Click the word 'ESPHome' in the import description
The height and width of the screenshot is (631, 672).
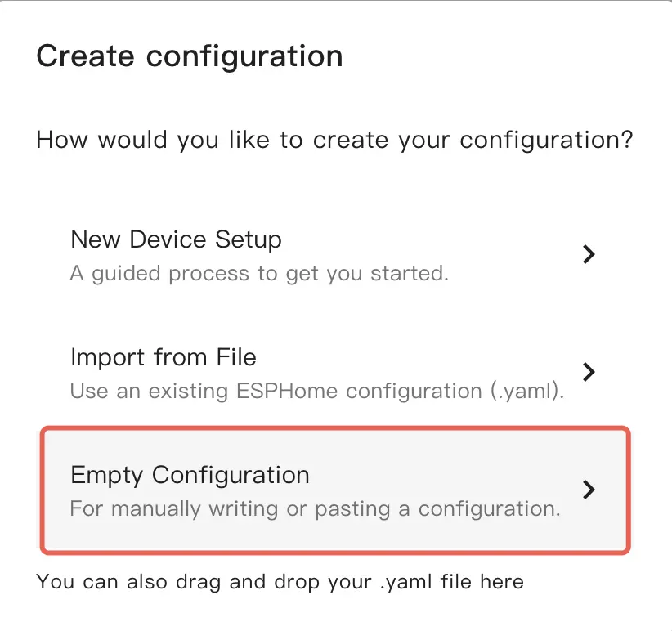302,391
